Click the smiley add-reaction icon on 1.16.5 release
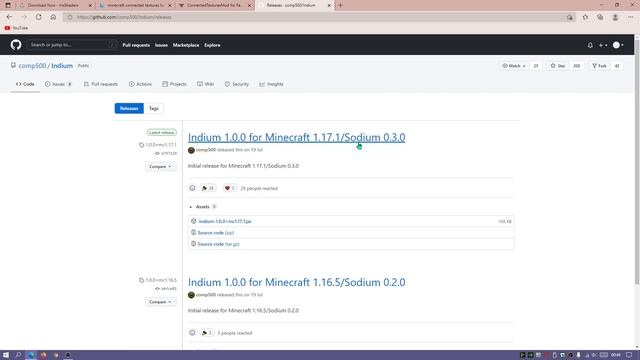The width and height of the screenshot is (640, 360). coord(192,333)
